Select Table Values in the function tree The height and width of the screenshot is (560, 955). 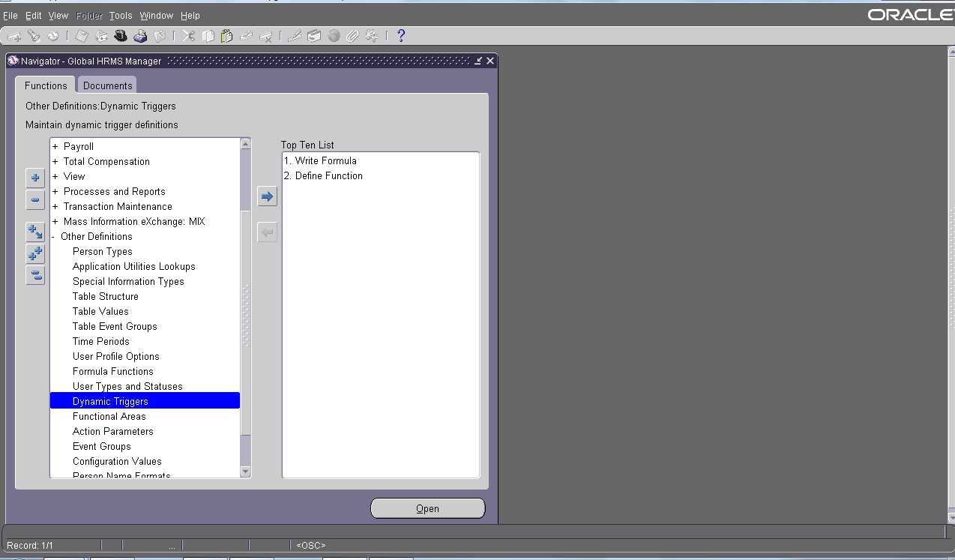coord(100,311)
